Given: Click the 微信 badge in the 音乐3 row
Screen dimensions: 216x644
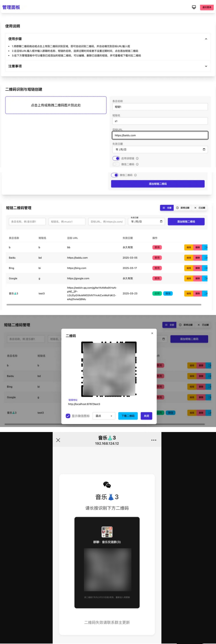Looking at the screenshot, I should pos(168,294).
